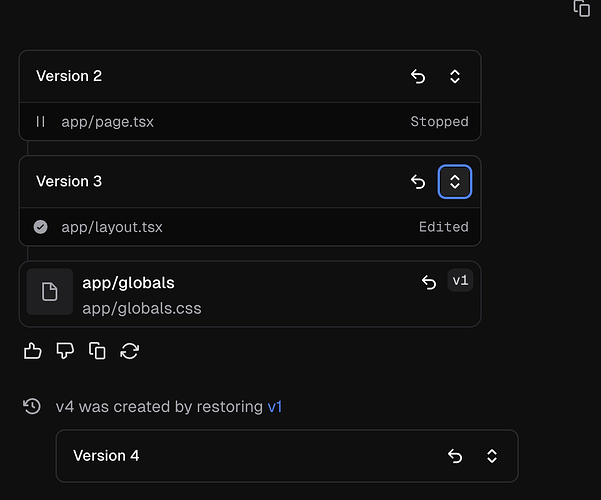Click the Version 4 header title
Viewport: 601px width, 500px height.
[x=106, y=456]
